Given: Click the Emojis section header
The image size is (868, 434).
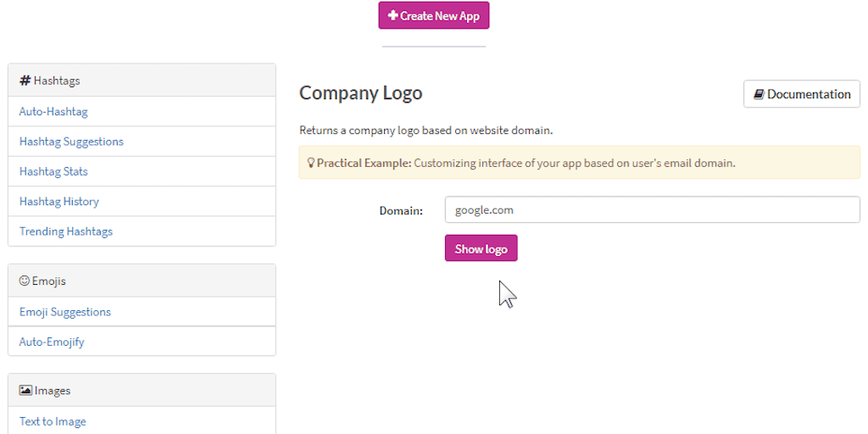Looking at the screenshot, I should pyautogui.click(x=142, y=281).
